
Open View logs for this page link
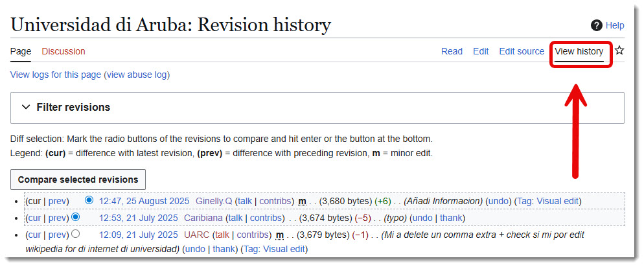[56, 75]
